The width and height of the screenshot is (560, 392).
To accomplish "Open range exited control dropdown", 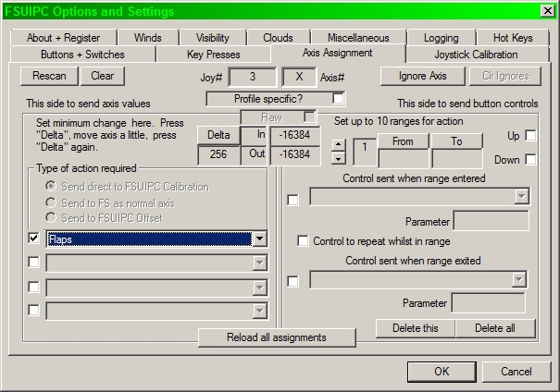I will pyautogui.click(x=519, y=279).
